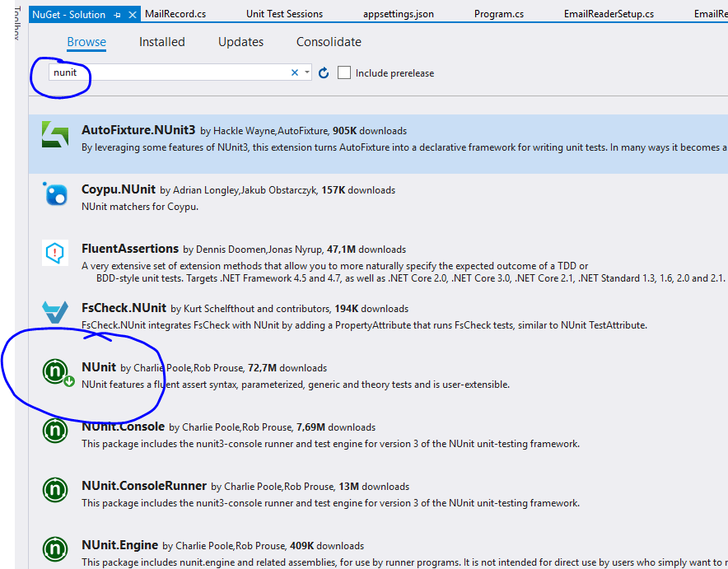Enable the Include prerelease checkbox
Viewport: 728px width, 569px height.
(x=343, y=72)
